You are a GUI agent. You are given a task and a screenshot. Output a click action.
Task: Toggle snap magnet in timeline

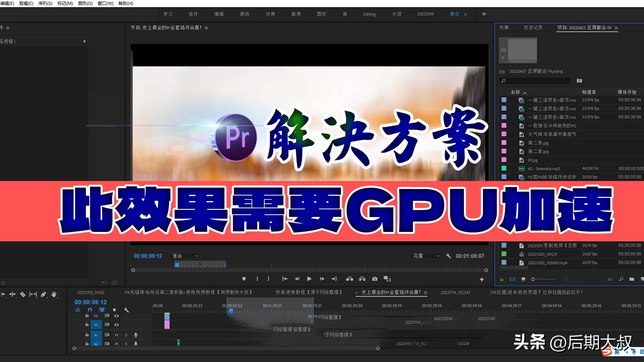tap(90, 310)
